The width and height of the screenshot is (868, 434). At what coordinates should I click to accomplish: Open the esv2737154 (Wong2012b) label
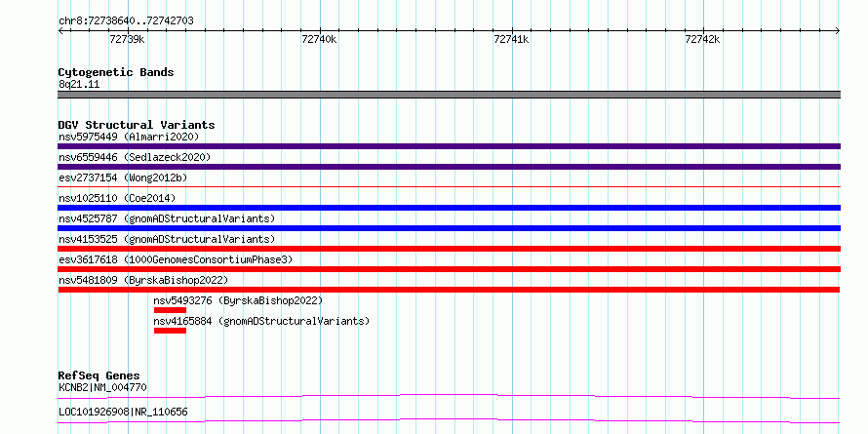(123, 178)
